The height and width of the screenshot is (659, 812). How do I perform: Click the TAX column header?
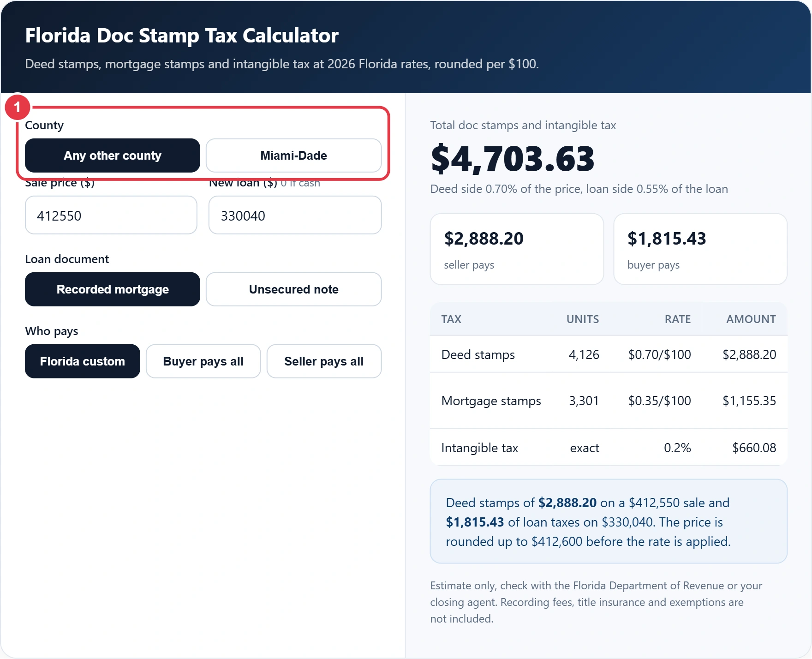pyautogui.click(x=451, y=319)
